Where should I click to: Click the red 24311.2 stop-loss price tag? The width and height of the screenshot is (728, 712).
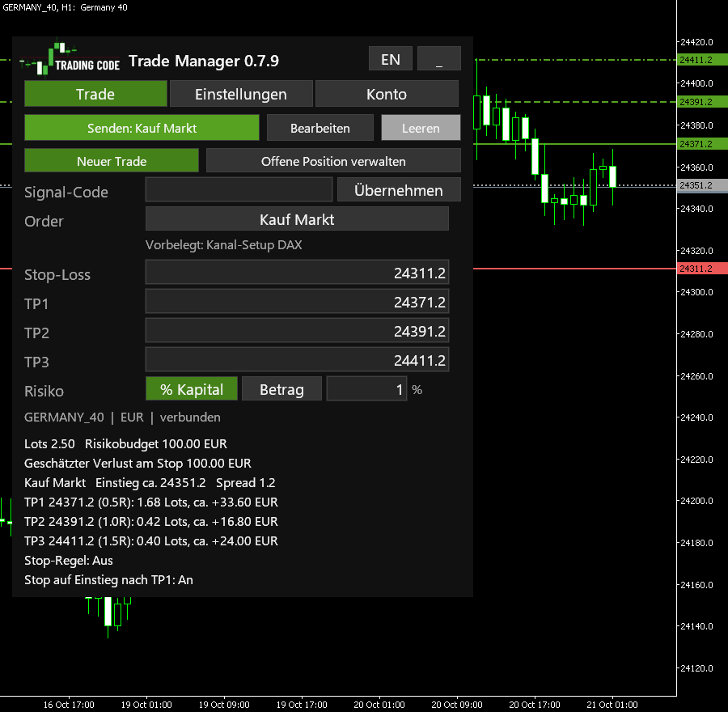[x=702, y=269]
